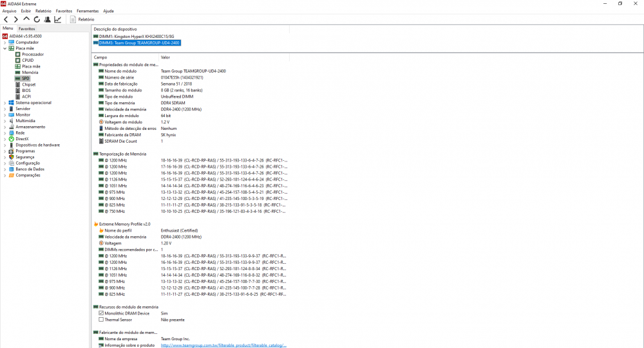Switch to the Favoritos sidebar tab

click(26, 29)
